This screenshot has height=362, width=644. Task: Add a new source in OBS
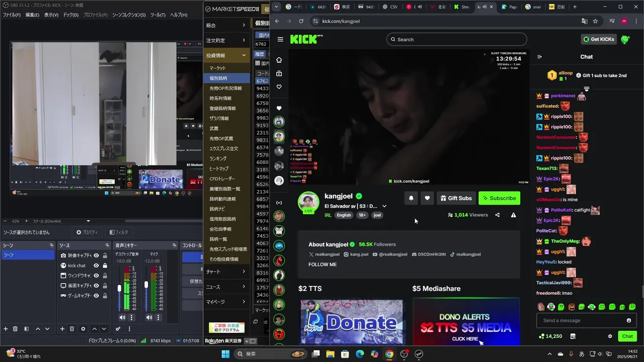coord(62,329)
